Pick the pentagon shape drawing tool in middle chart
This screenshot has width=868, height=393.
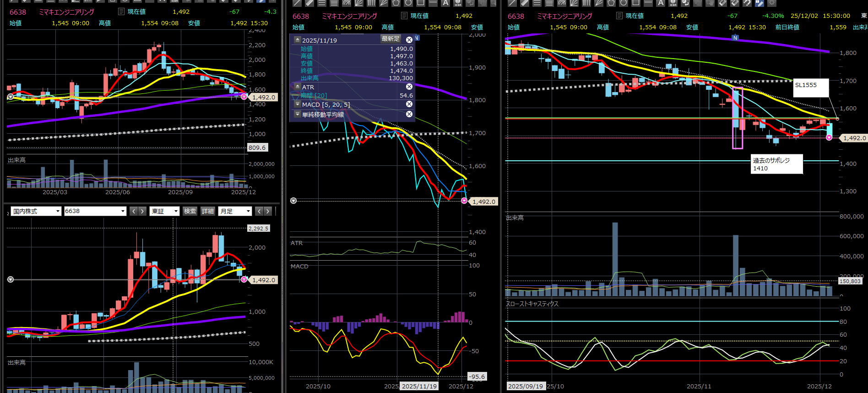click(x=396, y=3)
